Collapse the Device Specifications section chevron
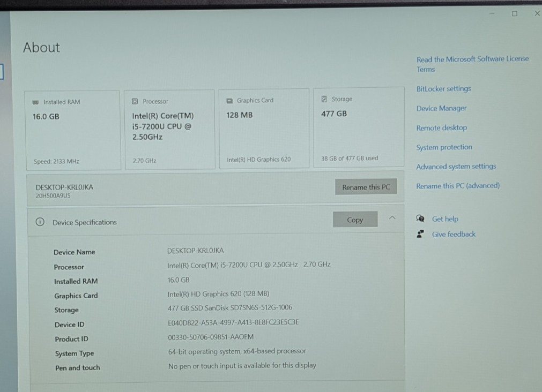The width and height of the screenshot is (542, 392). pyautogui.click(x=392, y=218)
